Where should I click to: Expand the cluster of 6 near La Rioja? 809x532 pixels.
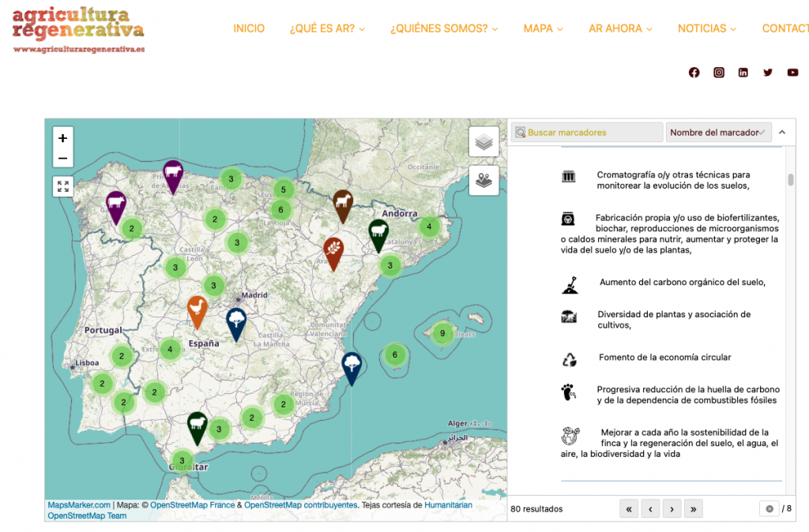[x=280, y=210]
